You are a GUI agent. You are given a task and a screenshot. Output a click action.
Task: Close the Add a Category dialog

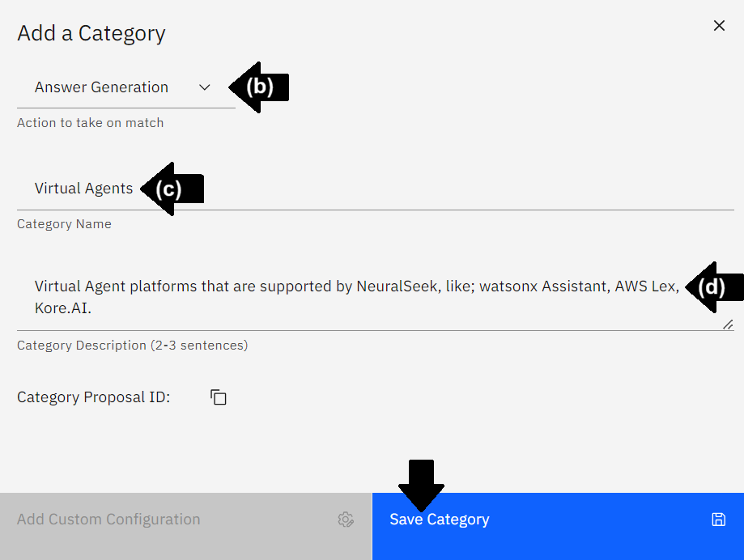(719, 26)
